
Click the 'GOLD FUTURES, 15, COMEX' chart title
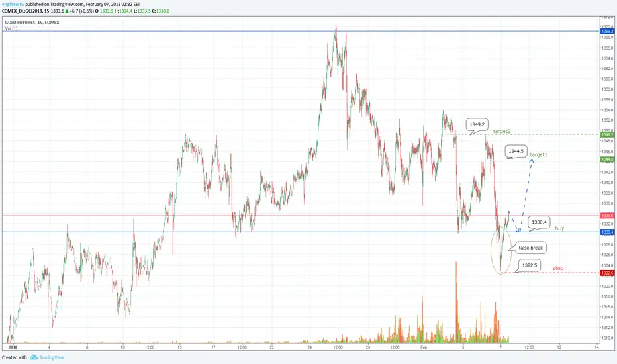[x=32, y=23]
